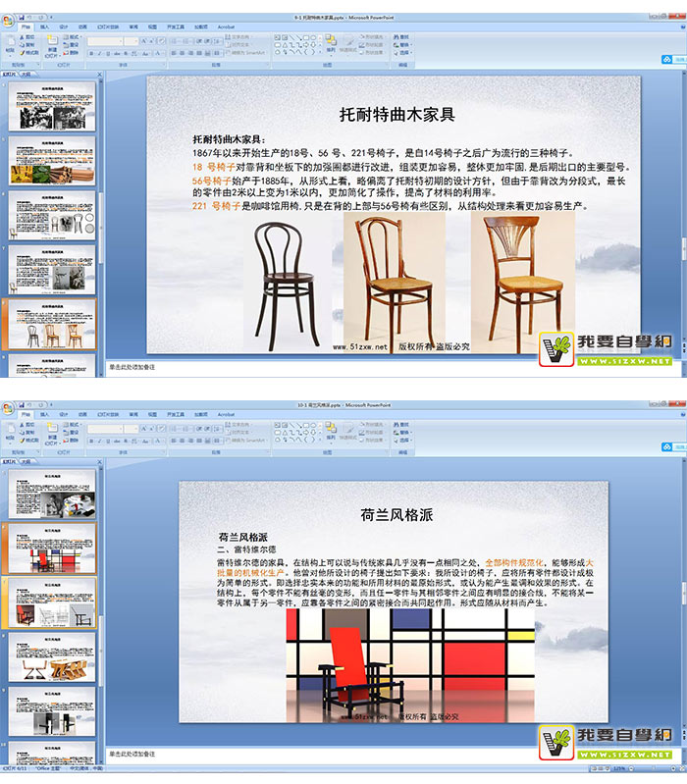
Task: Click the notes area in the bottom window
Action: click(x=393, y=754)
